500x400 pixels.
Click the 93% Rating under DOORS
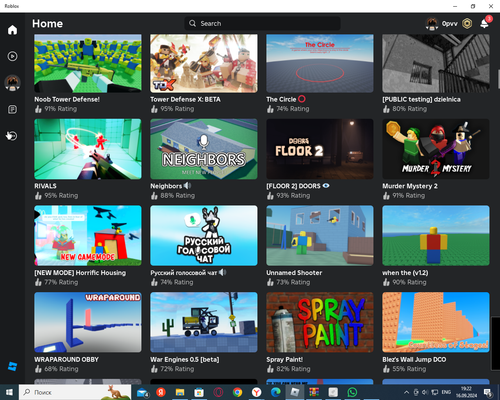click(293, 195)
